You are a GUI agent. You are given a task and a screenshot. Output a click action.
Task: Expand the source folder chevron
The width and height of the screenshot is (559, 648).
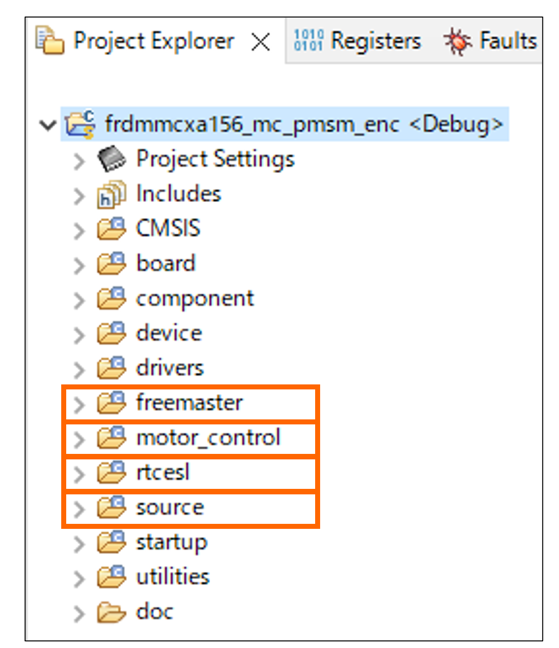(x=79, y=509)
